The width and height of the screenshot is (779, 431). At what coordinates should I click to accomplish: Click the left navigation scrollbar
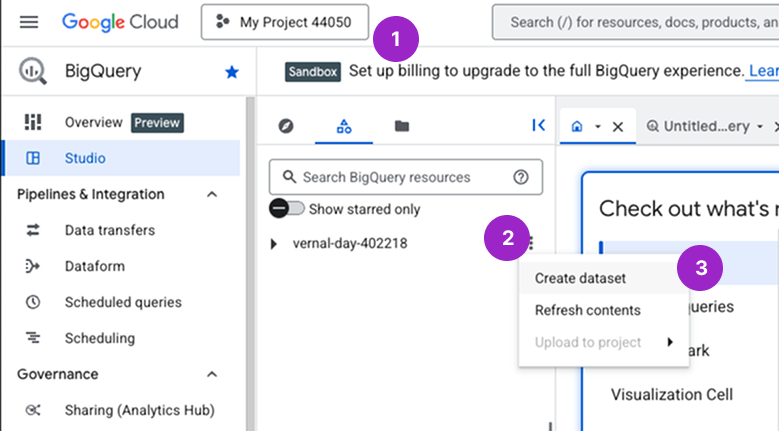coord(250,263)
